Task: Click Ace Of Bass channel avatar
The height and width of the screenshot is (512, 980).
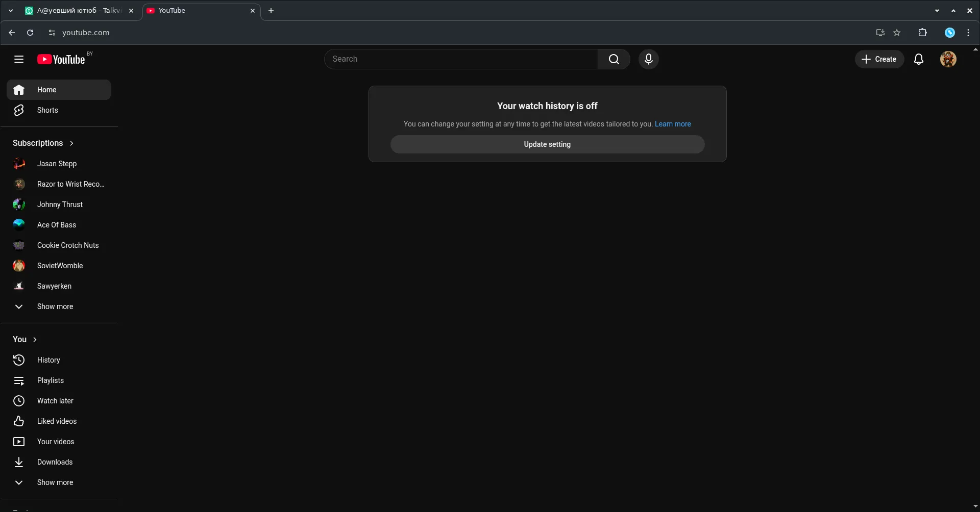Action: (19, 225)
